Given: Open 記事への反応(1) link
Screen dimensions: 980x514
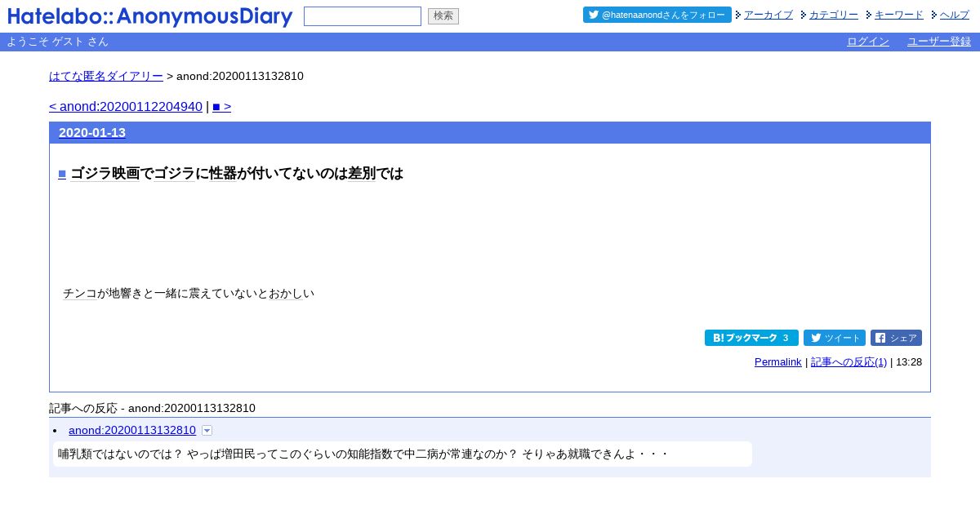Looking at the screenshot, I should click(849, 362).
